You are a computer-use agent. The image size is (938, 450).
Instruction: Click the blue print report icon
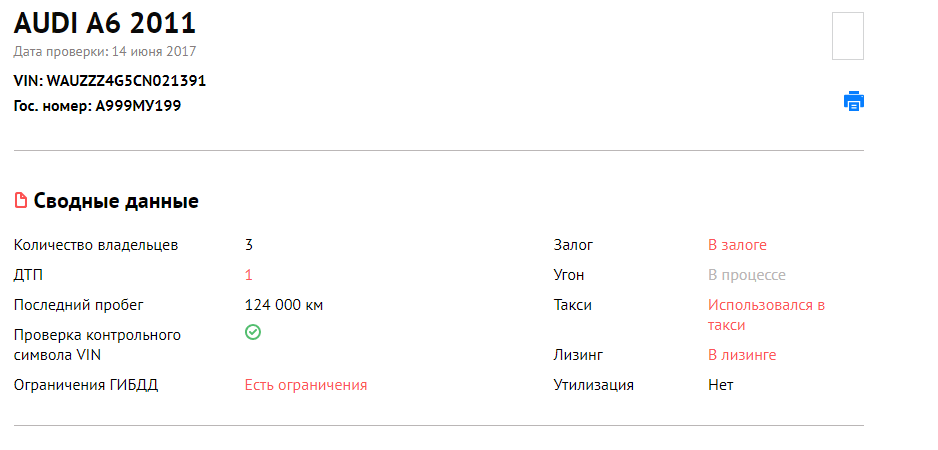coord(854,101)
